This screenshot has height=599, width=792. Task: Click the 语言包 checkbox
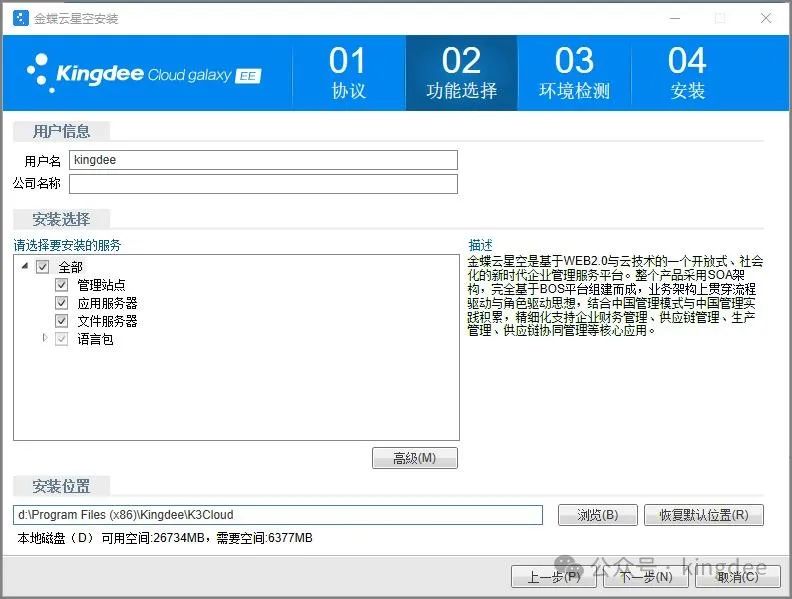[x=61, y=339]
